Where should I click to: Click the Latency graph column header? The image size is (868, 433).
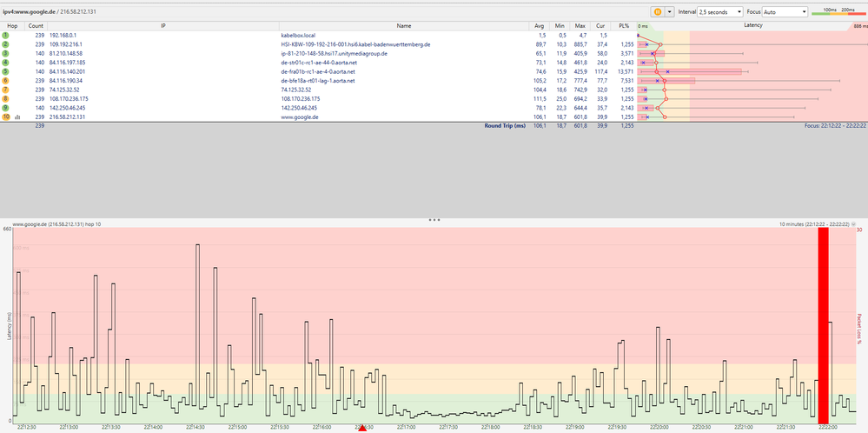click(x=752, y=26)
